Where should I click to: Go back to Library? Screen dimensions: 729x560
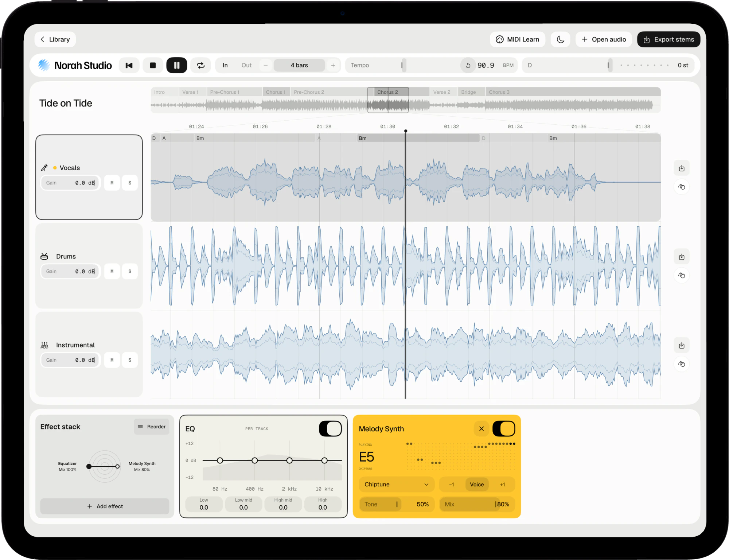pos(55,39)
